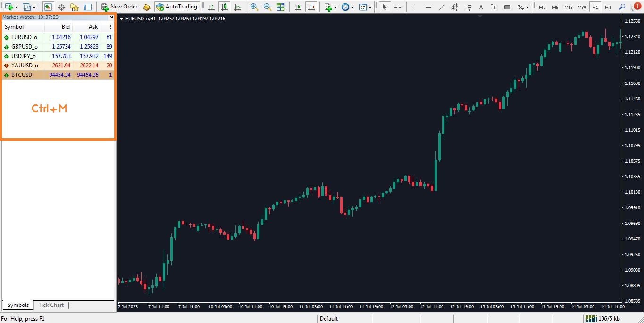Switch chart to candlesticks
This screenshot has height=323, width=644.
coord(224,7)
